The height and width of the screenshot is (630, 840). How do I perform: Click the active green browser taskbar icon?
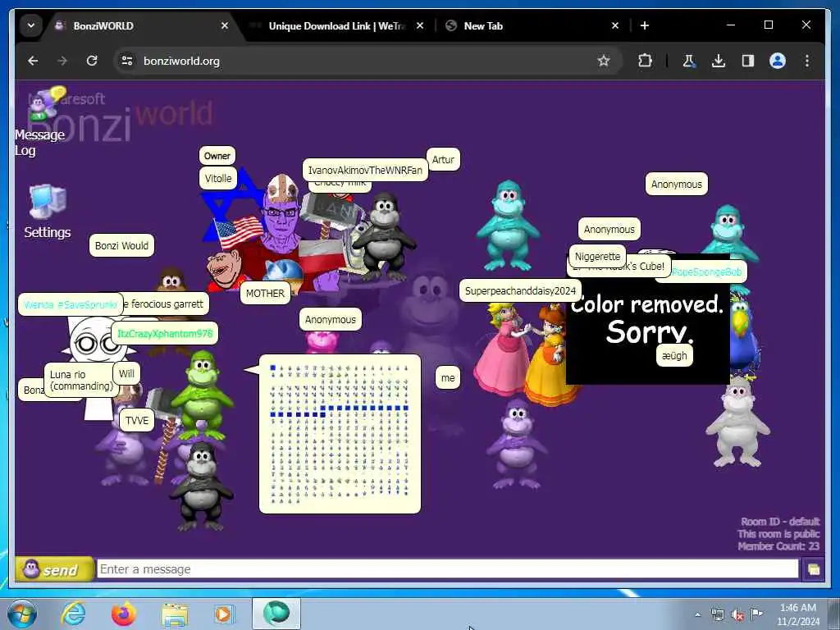coord(276,614)
